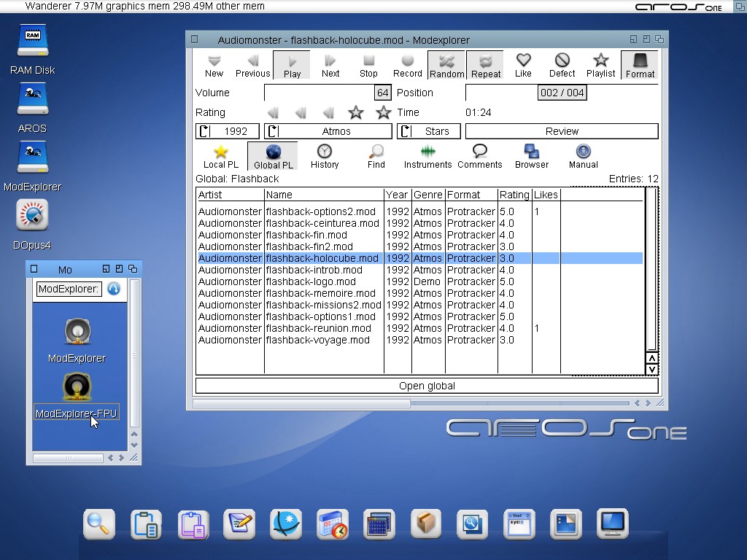
Task: Click the Like heart icon
Action: point(523,65)
